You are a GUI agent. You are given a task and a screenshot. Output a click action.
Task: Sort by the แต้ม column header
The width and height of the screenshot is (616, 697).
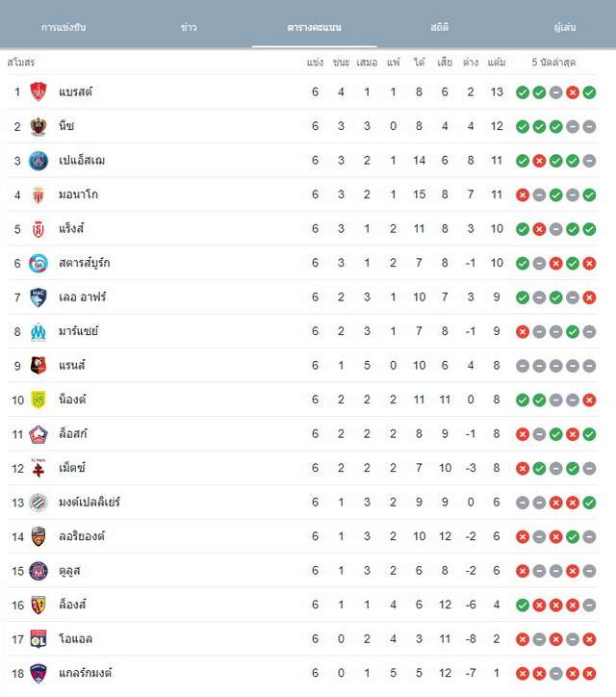[497, 63]
